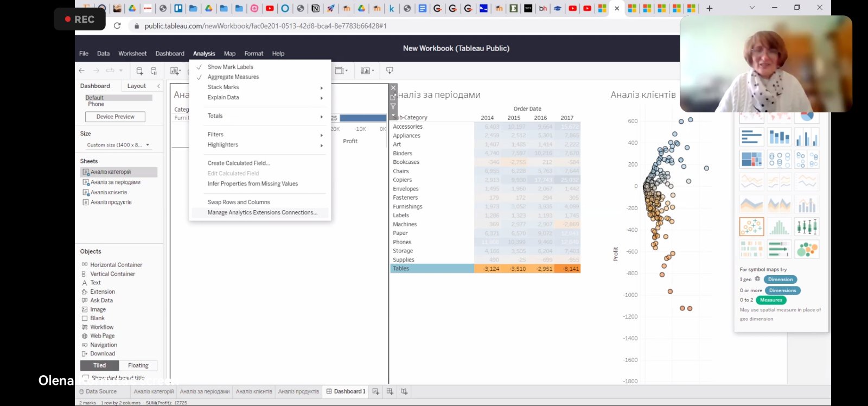Switch to the Layout tab

(136, 86)
